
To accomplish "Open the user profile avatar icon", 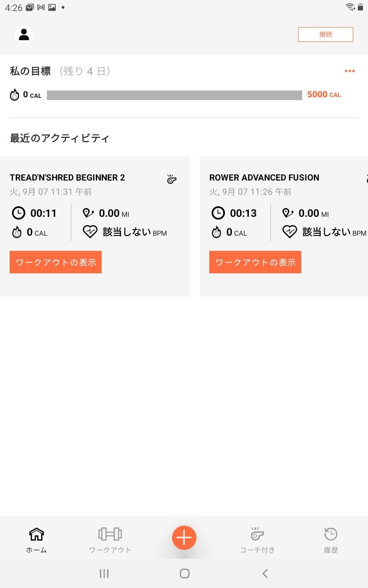I will (x=24, y=34).
